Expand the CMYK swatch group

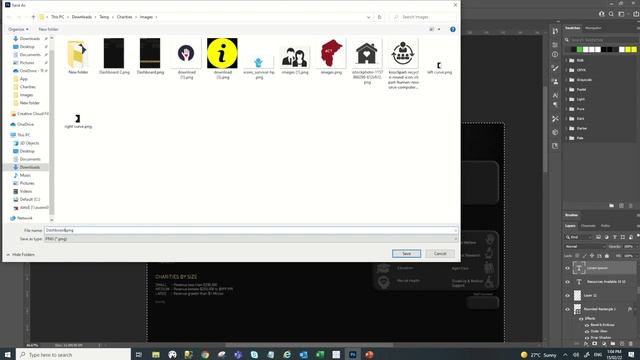[x=566, y=70]
